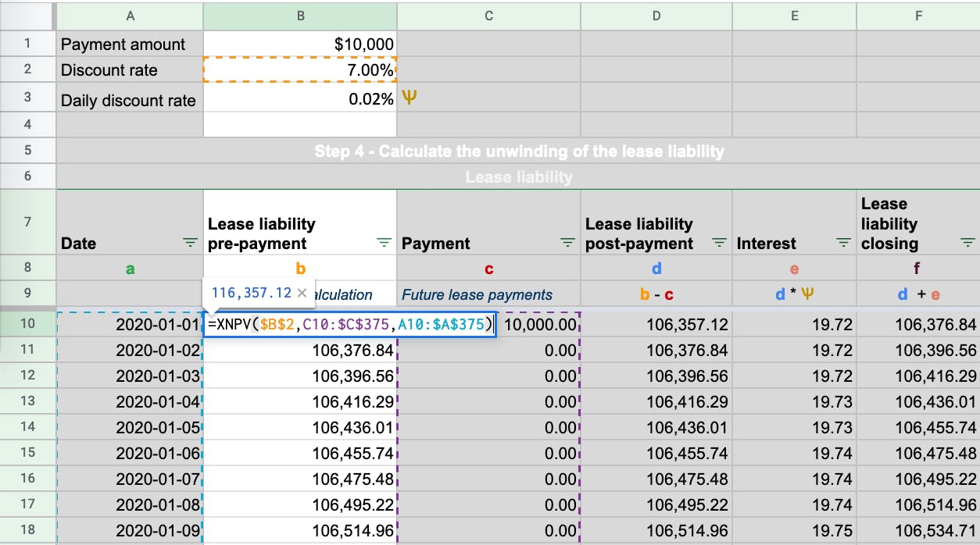The width and height of the screenshot is (980, 545).
Task: Click the 7.00% discount rate cell
Action: click(300, 69)
